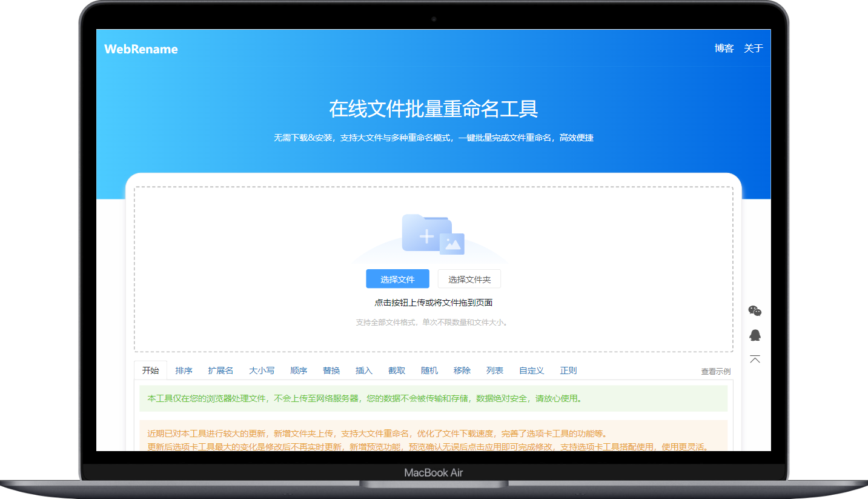Click the WeChat icon on right sidebar

pyautogui.click(x=755, y=311)
